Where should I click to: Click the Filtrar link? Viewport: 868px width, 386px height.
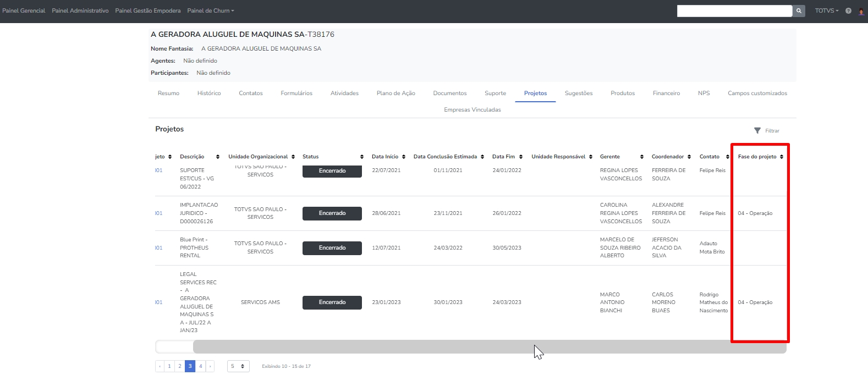tap(772, 131)
